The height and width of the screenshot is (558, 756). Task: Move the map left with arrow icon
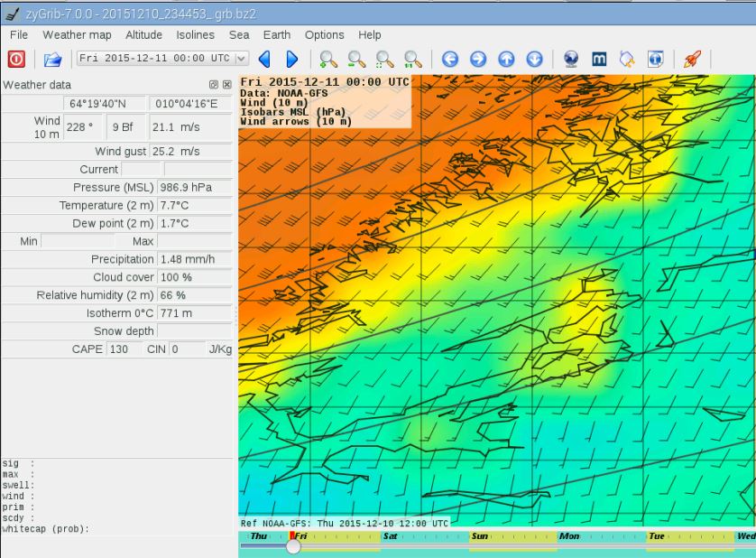[x=450, y=59]
